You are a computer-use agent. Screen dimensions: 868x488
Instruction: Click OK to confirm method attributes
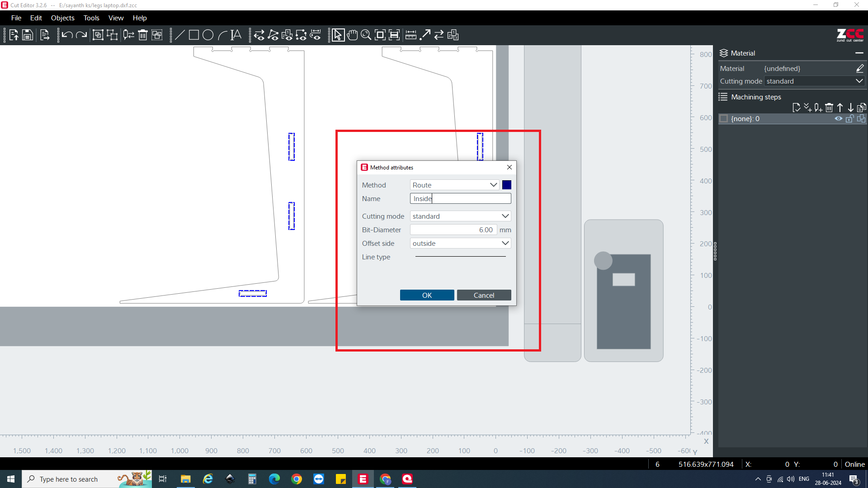(x=427, y=295)
